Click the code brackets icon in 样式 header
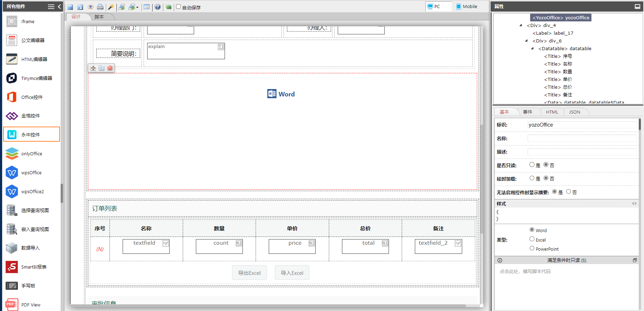This screenshot has height=311, width=644. pos(634,203)
